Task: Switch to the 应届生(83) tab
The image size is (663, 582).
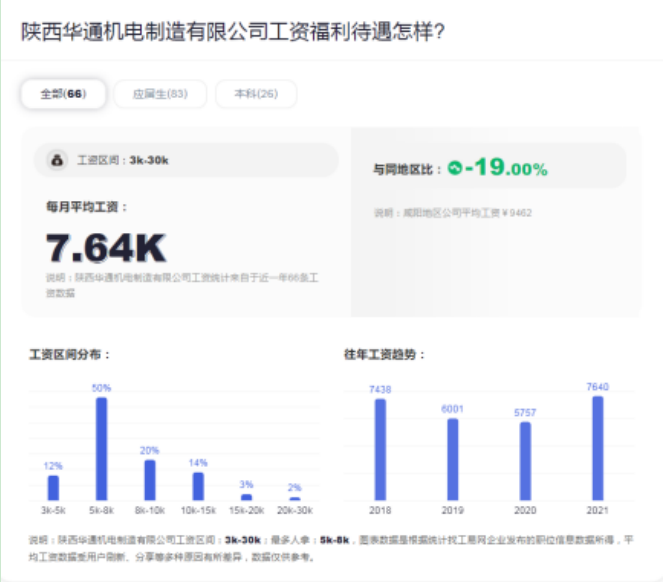Action: coord(160,93)
